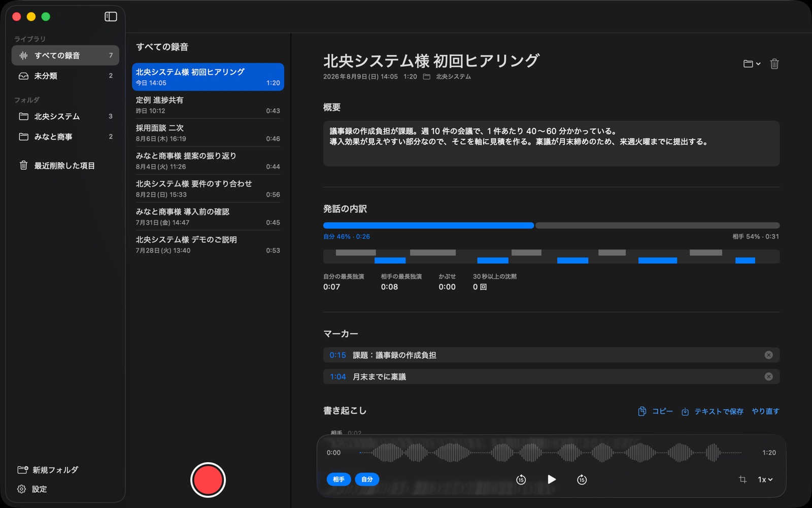Viewport: 812px width, 508px height.
Task: Open すべての録音 library item
Action: point(65,55)
